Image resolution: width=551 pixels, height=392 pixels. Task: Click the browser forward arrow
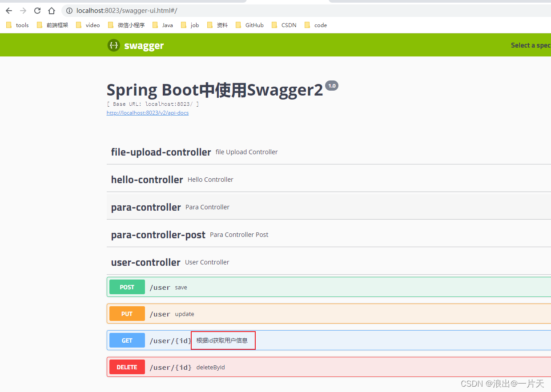tap(23, 10)
